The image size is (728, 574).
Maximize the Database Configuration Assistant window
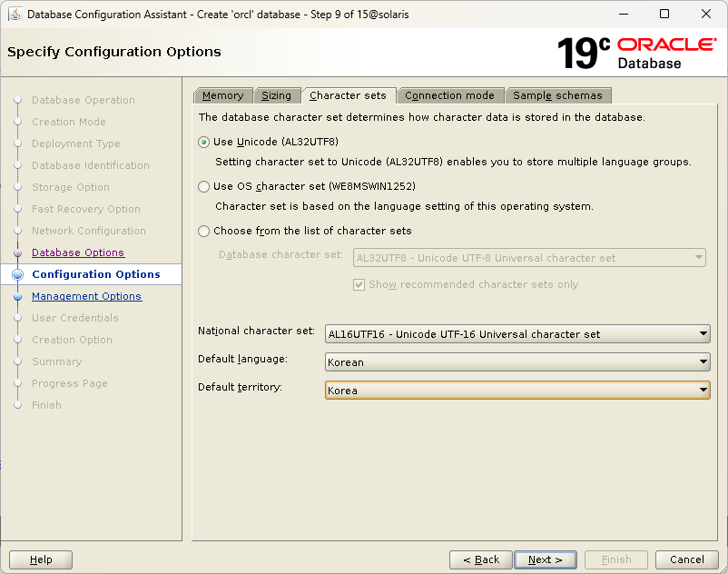click(x=664, y=14)
